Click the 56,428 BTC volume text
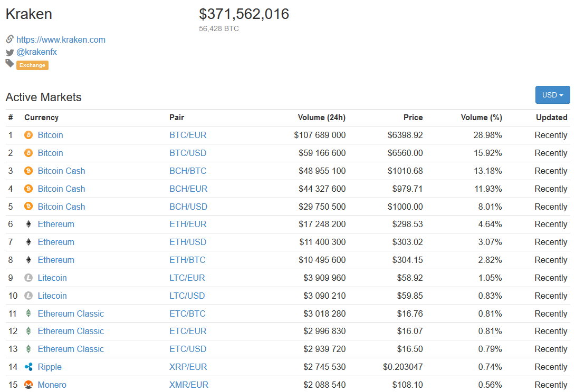 pos(219,28)
